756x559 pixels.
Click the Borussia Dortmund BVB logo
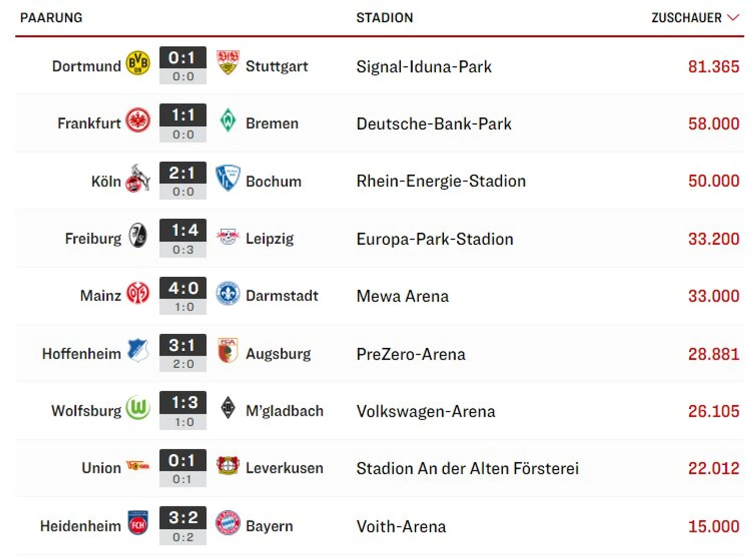tap(138, 63)
